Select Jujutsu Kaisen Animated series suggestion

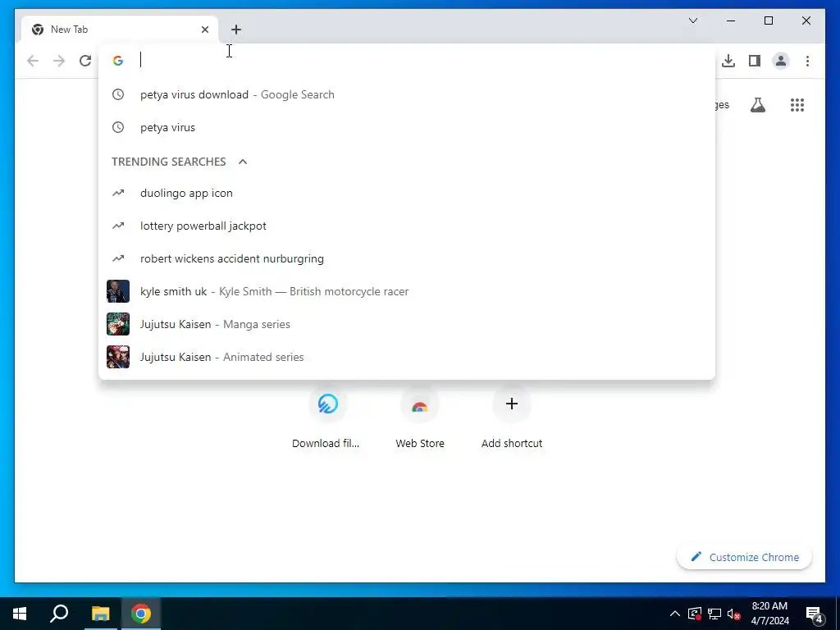(407, 357)
